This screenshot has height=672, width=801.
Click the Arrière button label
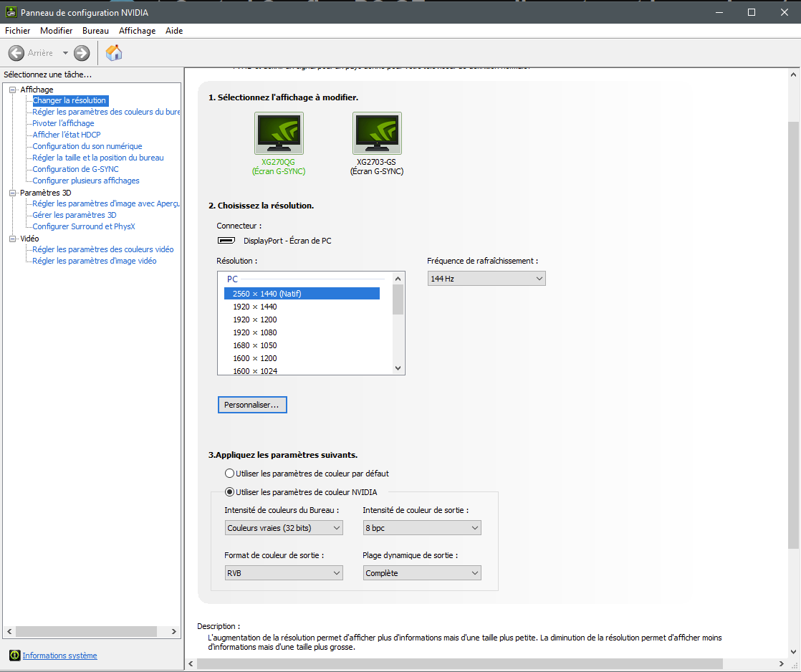(x=40, y=52)
